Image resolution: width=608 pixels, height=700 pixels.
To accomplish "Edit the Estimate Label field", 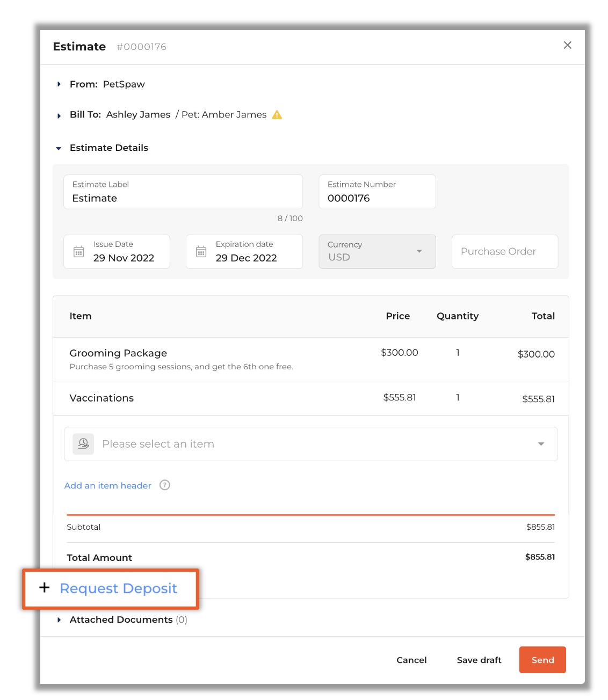I will click(x=183, y=192).
